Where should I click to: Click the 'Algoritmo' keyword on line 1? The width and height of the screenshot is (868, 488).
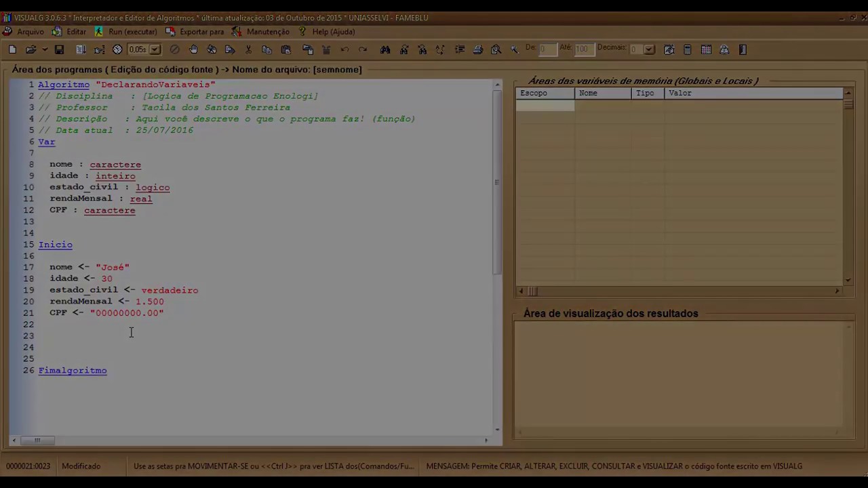coord(64,85)
